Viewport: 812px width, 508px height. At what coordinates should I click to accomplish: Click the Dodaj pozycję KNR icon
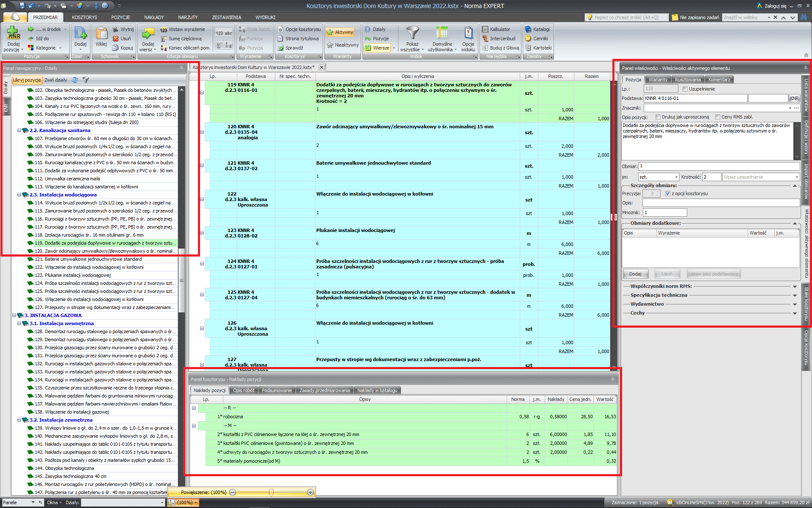click(x=14, y=33)
